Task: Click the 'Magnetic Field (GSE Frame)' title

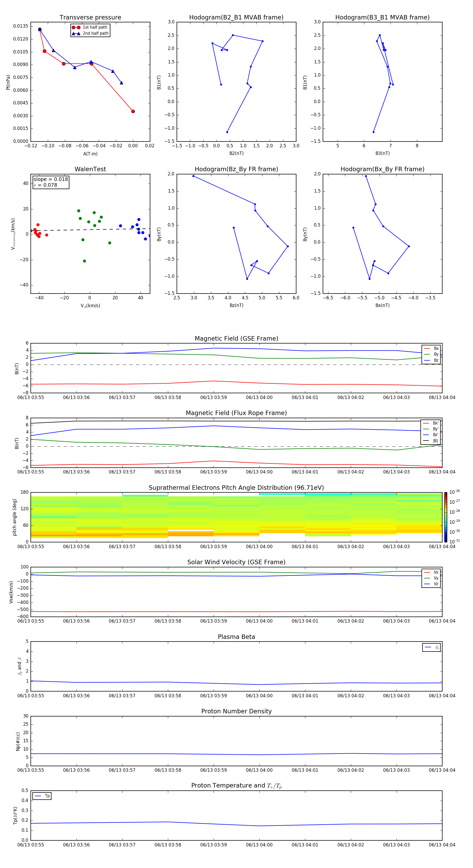Action: click(x=236, y=339)
